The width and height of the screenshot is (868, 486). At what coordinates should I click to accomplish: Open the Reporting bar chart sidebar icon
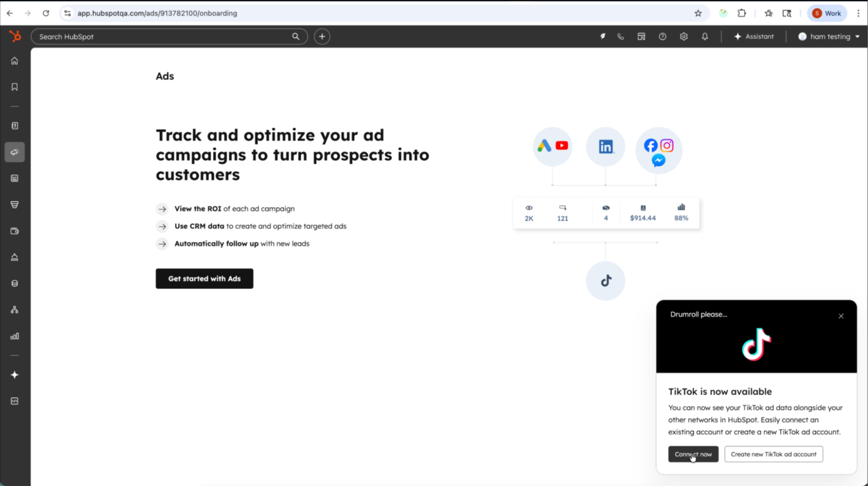coord(15,336)
